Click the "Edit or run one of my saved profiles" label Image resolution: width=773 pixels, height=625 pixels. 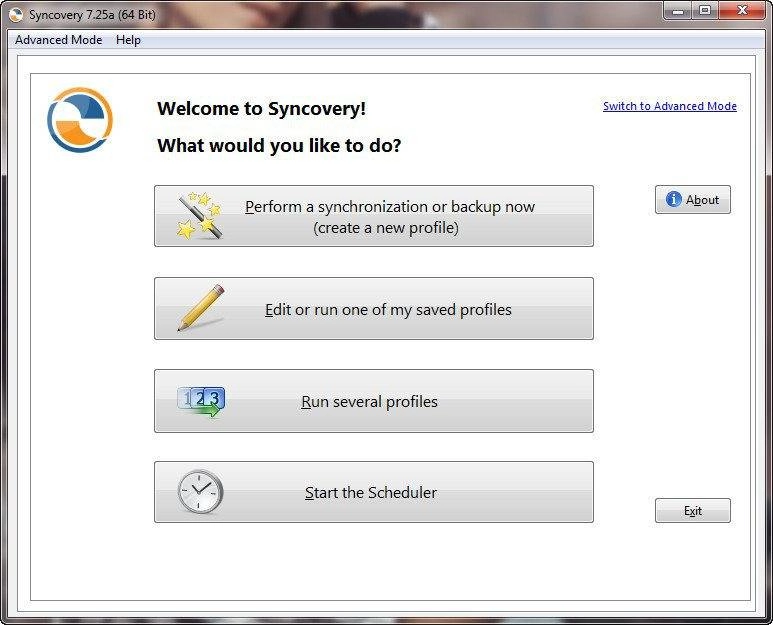click(x=388, y=310)
